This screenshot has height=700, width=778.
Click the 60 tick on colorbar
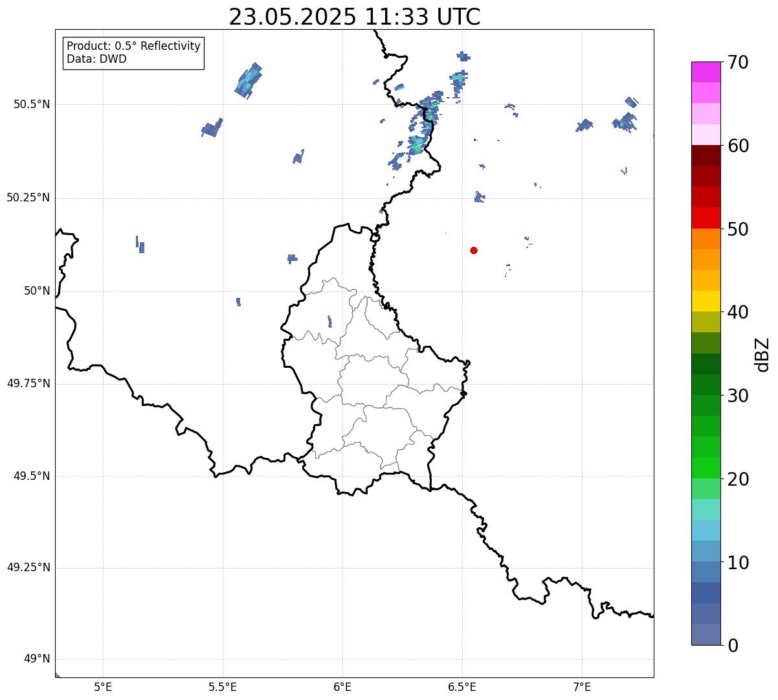(x=737, y=146)
